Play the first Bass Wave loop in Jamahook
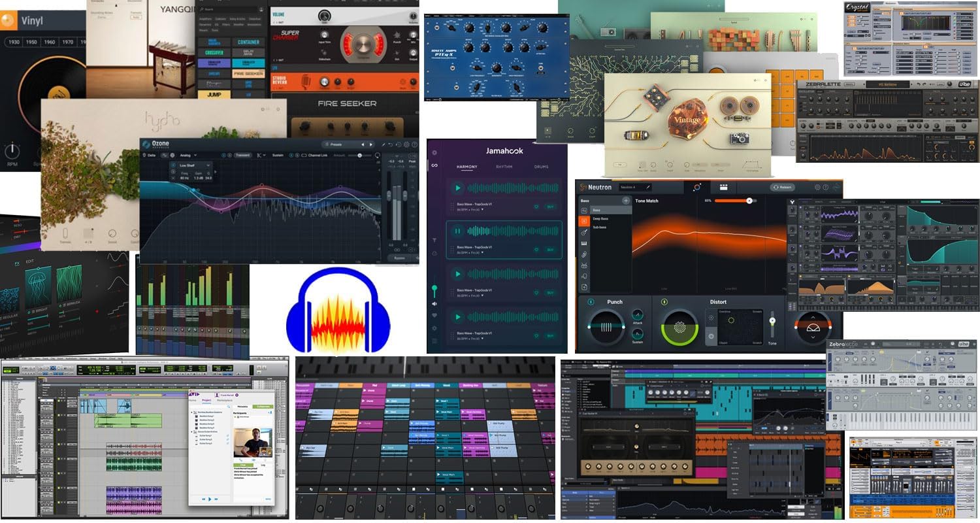The height and width of the screenshot is (523, 980). (x=458, y=188)
